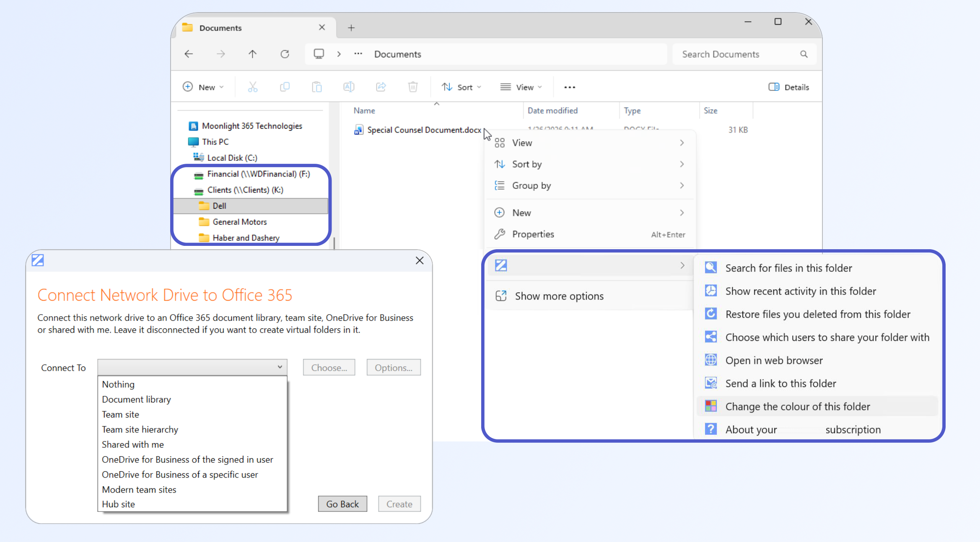The height and width of the screenshot is (542, 980).
Task: Click the Share icon in toolbar
Action: click(381, 87)
